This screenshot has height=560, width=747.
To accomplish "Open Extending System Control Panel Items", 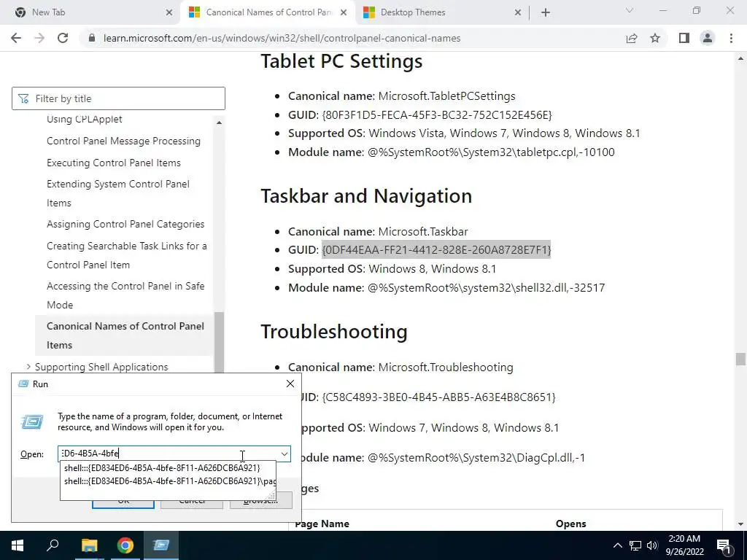I will click(x=117, y=193).
